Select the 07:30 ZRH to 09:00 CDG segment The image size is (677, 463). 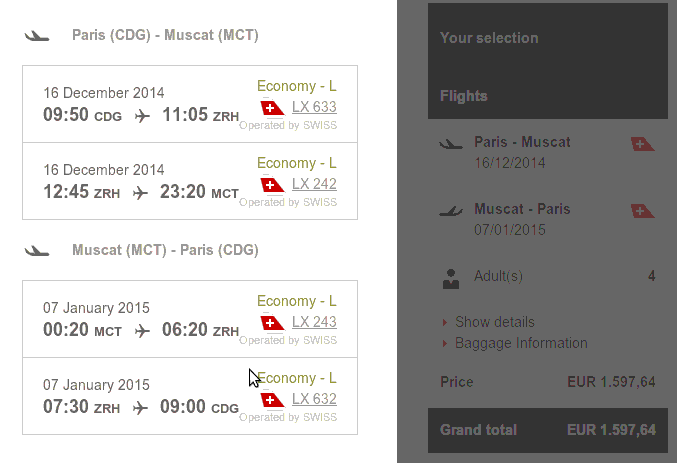[190, 396]
